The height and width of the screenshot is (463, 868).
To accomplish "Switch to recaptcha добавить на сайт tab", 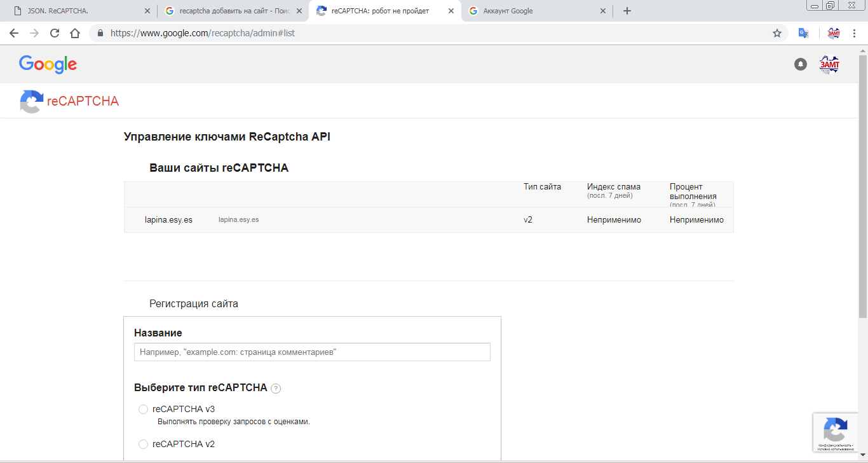I will [x=233, y=11].
